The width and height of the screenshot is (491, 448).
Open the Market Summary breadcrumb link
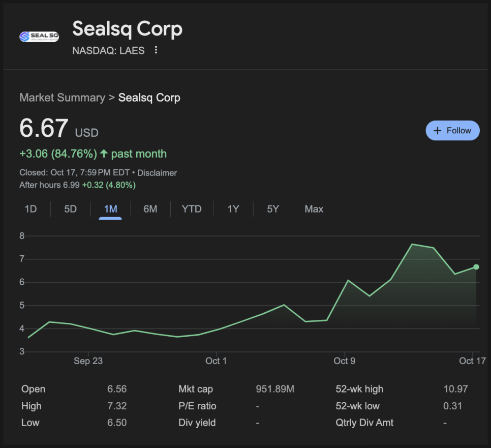point(62,98)
